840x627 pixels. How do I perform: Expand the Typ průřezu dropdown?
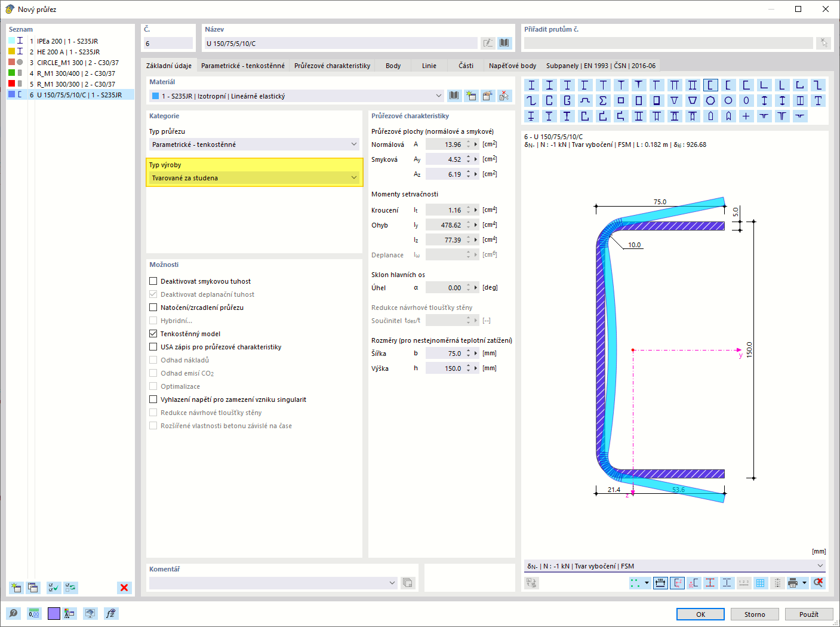tap(254, 145)
